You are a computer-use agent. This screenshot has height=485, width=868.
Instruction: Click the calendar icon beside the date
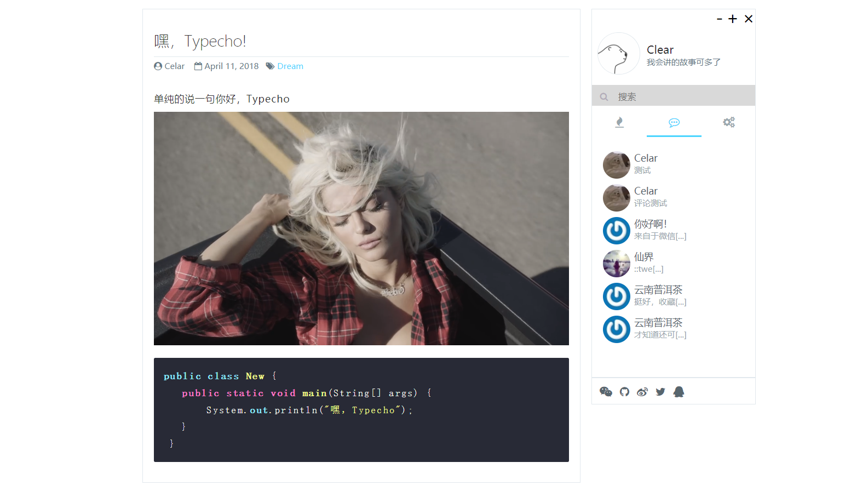pos(198,66)
